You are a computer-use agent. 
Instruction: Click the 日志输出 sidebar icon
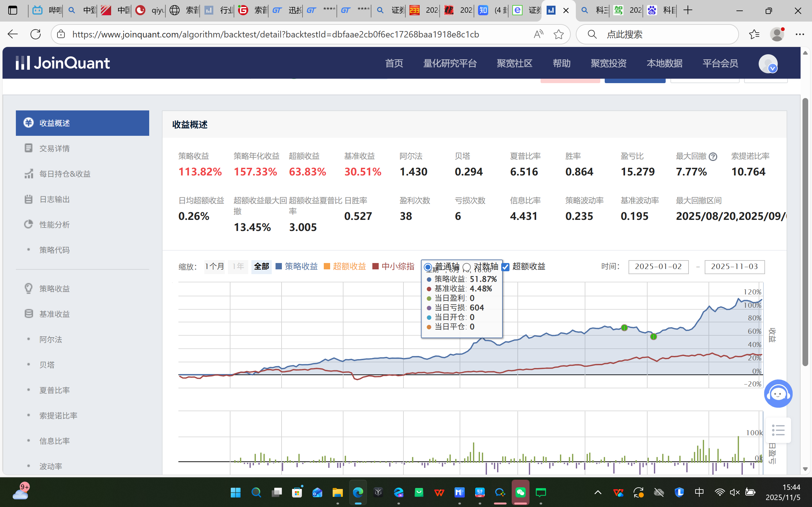coord(29,199)
